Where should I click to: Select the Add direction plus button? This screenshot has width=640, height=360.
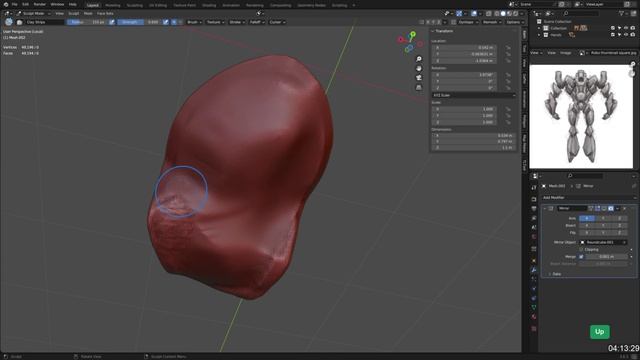click(x=173, y=22)
